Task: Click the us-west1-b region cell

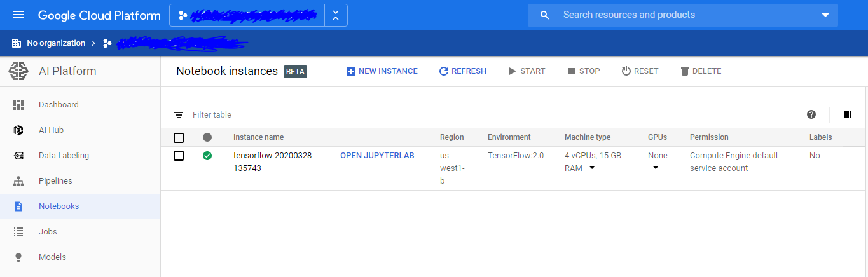Action: click(452, 168)
